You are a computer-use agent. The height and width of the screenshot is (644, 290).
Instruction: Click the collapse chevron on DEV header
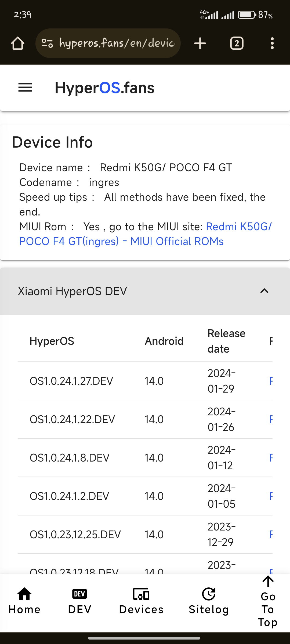(264, 291)
